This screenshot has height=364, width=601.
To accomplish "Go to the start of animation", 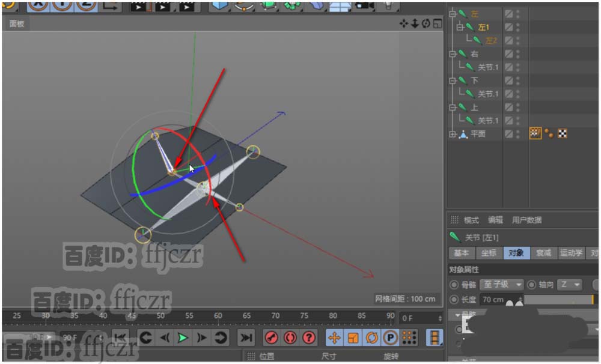I will [x=120, y=338].
